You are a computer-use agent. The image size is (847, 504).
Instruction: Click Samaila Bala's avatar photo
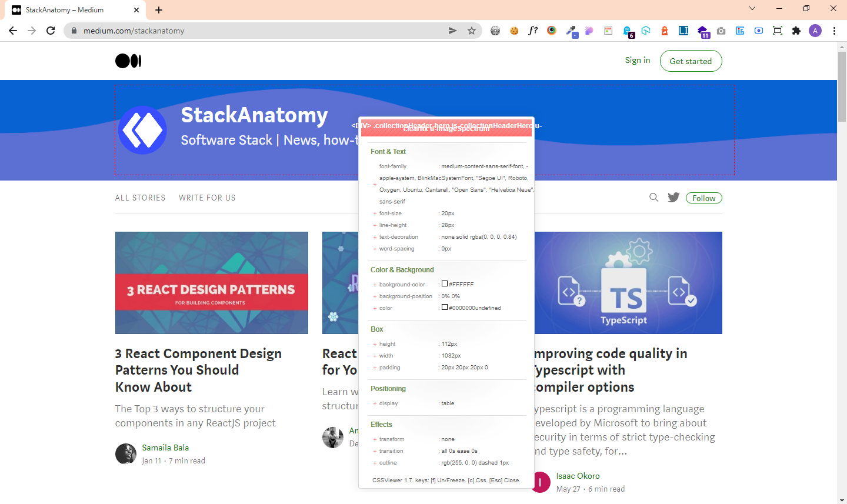(126, 454)
